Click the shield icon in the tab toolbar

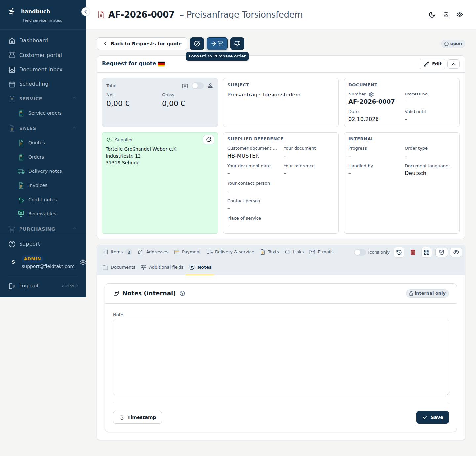tap(442, 252)
